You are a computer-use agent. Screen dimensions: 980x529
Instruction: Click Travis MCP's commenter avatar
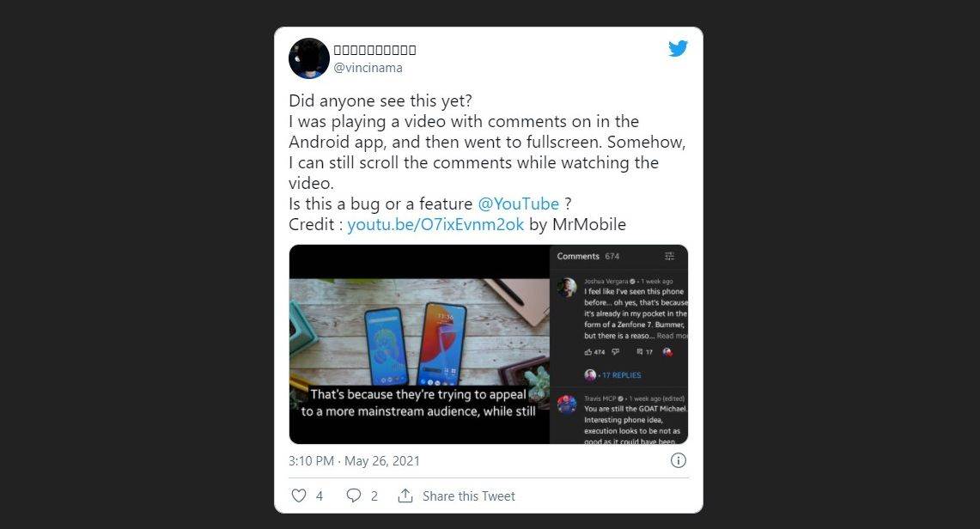(x=567, y=404)
